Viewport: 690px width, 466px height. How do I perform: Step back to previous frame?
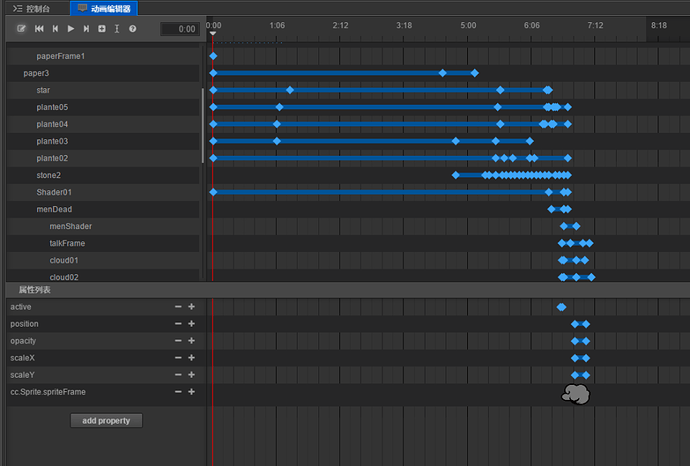pyautogui.click(x=55, y=29)
